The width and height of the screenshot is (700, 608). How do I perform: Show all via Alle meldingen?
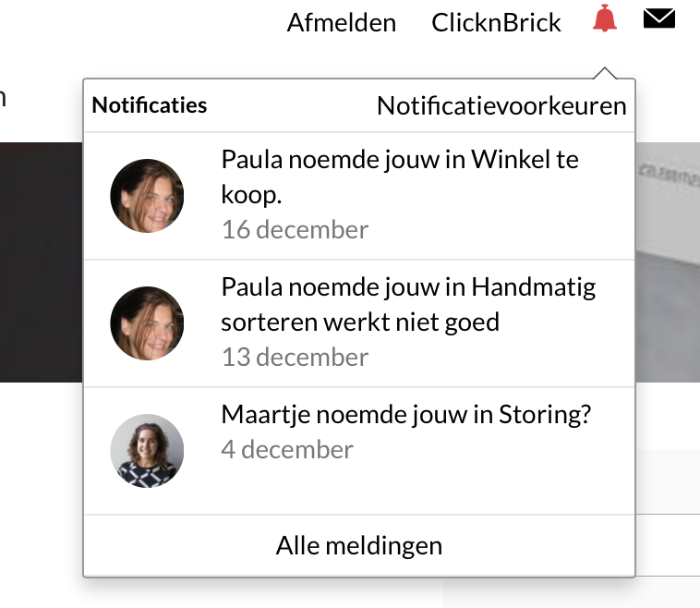[358, 545]
